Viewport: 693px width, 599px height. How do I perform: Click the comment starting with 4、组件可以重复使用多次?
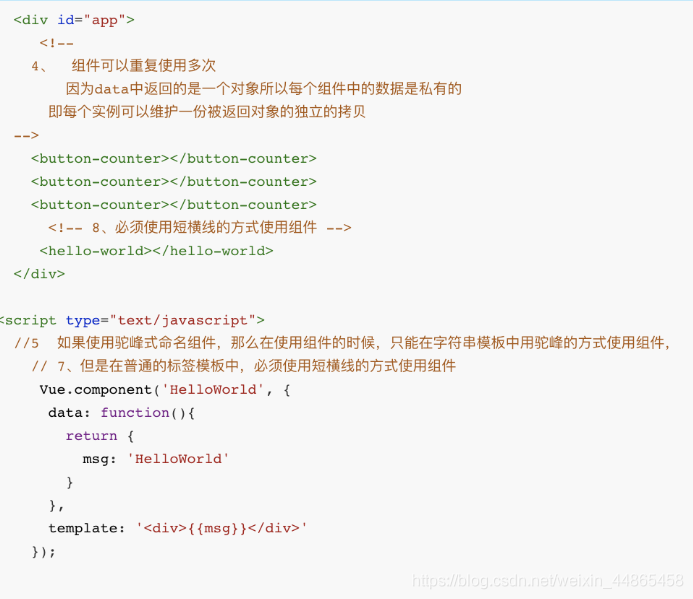tap(123, 66)
